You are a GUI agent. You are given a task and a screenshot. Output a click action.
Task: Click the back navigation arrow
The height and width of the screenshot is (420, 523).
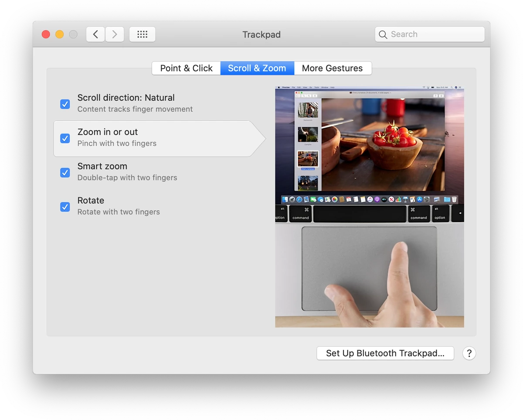(95, 34)
